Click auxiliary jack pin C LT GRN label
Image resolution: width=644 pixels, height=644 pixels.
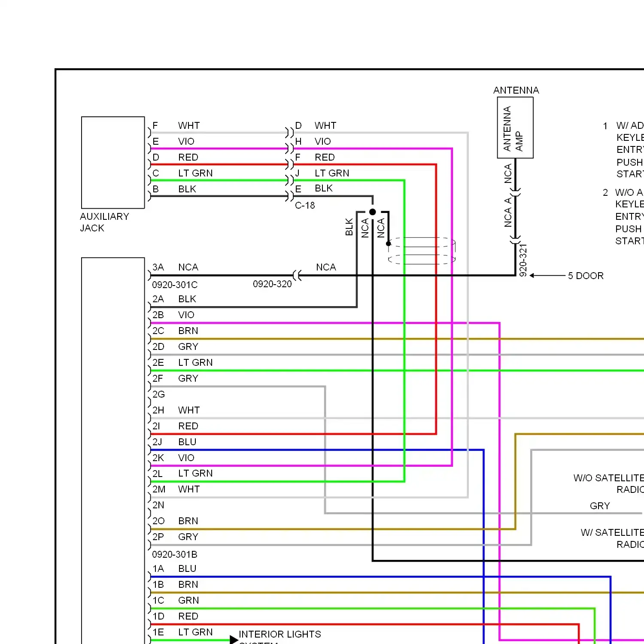(182, 173)
